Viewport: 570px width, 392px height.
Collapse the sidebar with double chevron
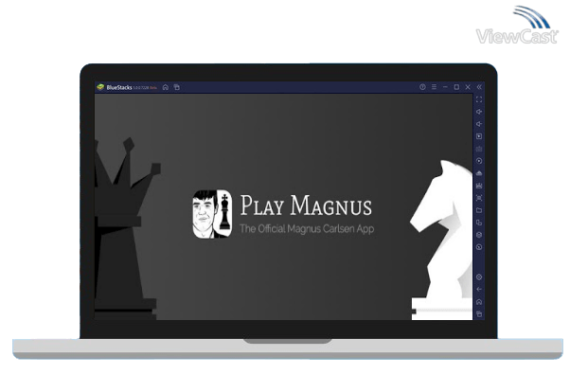tap(479, 87)
